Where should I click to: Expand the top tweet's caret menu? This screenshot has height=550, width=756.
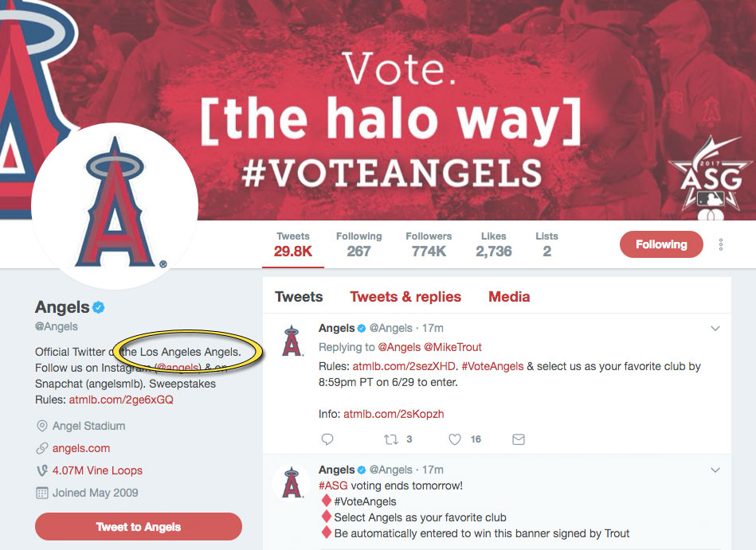click(x=715, y=327)
